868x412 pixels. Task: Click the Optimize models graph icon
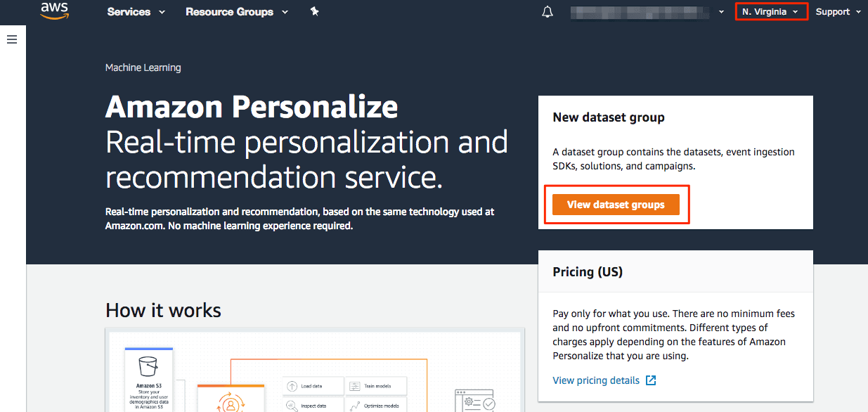point(355,406)
